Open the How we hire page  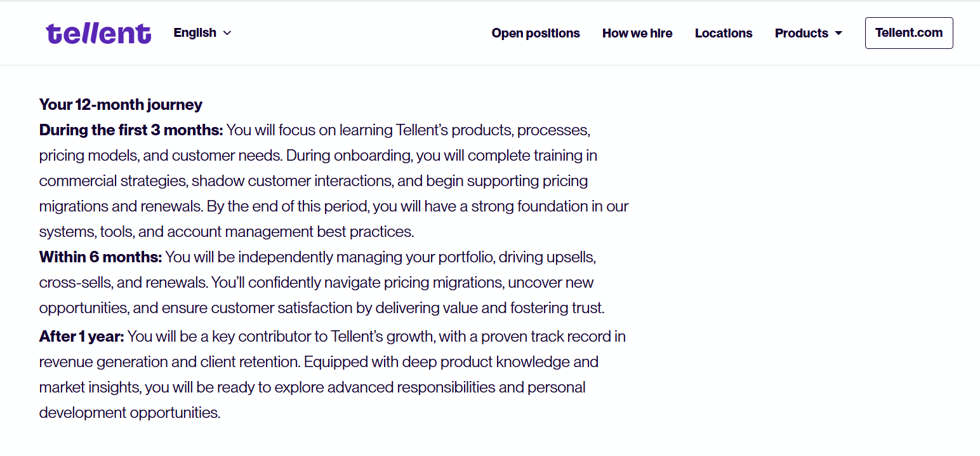(637, 33)
